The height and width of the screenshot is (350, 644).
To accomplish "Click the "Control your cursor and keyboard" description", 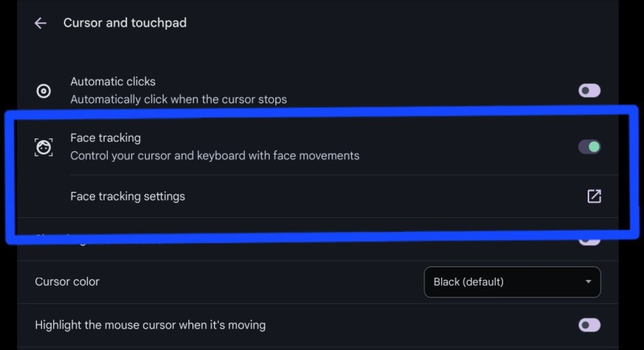I will tap(215, 155).
